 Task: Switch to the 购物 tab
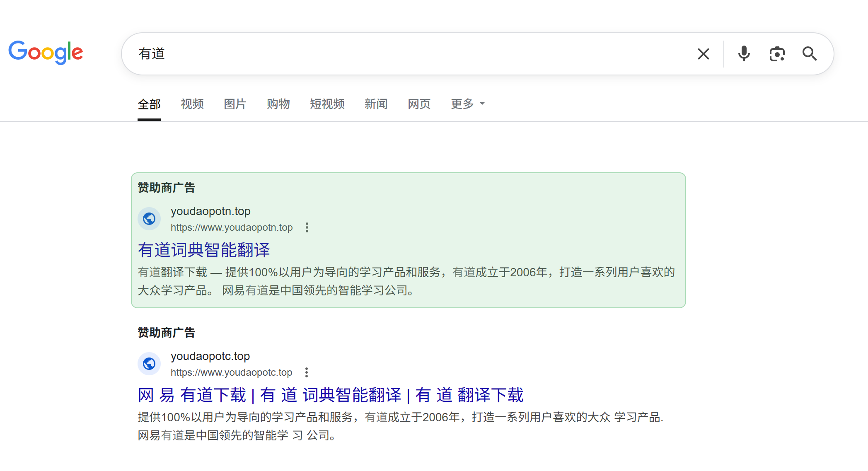[278, 104]
